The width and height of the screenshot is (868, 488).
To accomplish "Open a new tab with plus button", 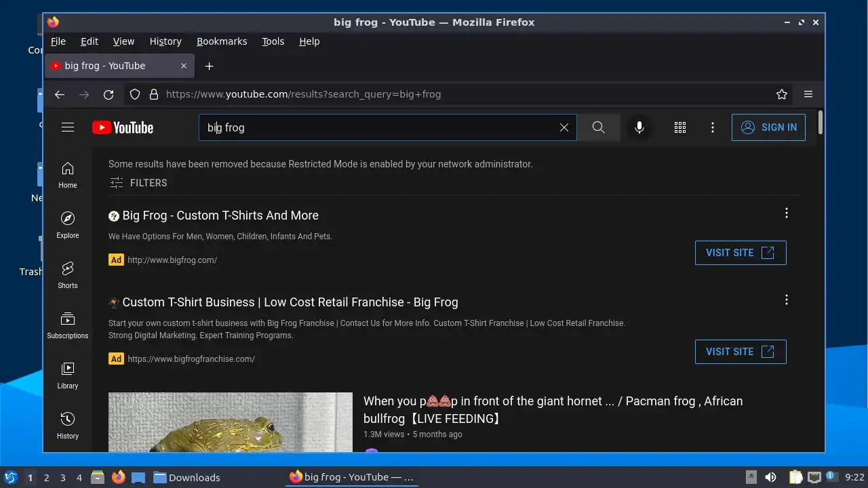I will (210, 66).
